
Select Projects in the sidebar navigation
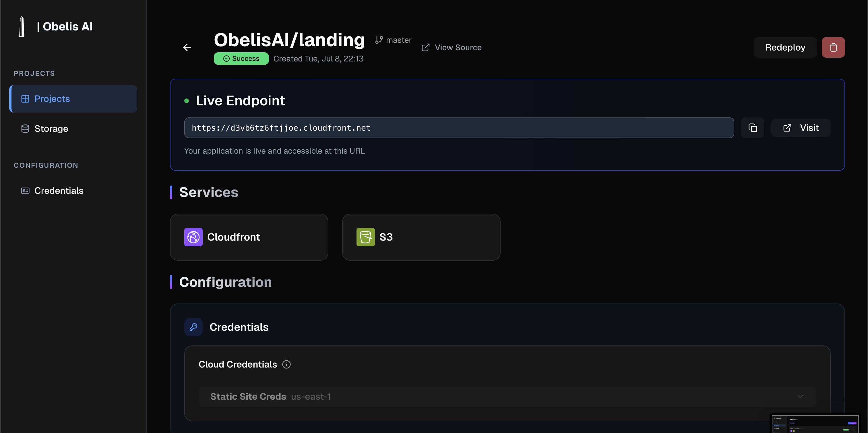pyautogui.click(x=52, y=98)
